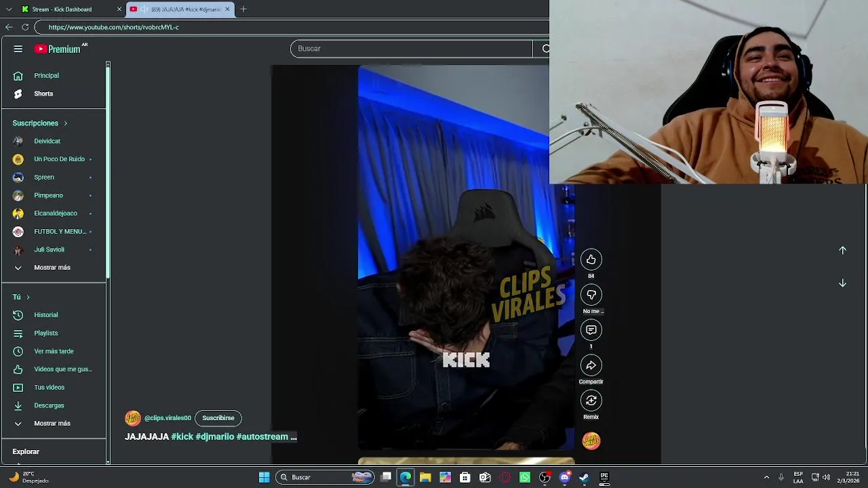This screenshot has height=488, width=868.
Task: Open Epic Games Launcher from taskbar
Action: click(604, 477)
